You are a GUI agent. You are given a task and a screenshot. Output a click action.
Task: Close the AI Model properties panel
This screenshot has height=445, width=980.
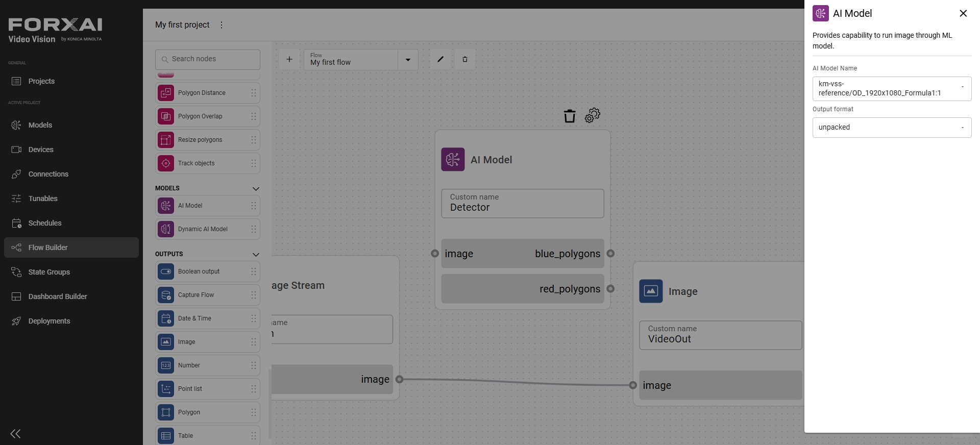coord(963,13)
